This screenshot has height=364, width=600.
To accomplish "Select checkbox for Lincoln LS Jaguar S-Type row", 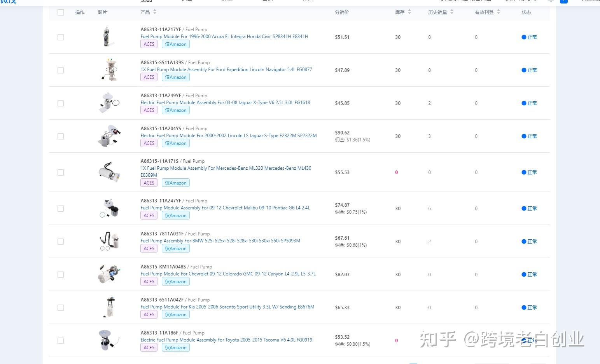I will point(61,136).
